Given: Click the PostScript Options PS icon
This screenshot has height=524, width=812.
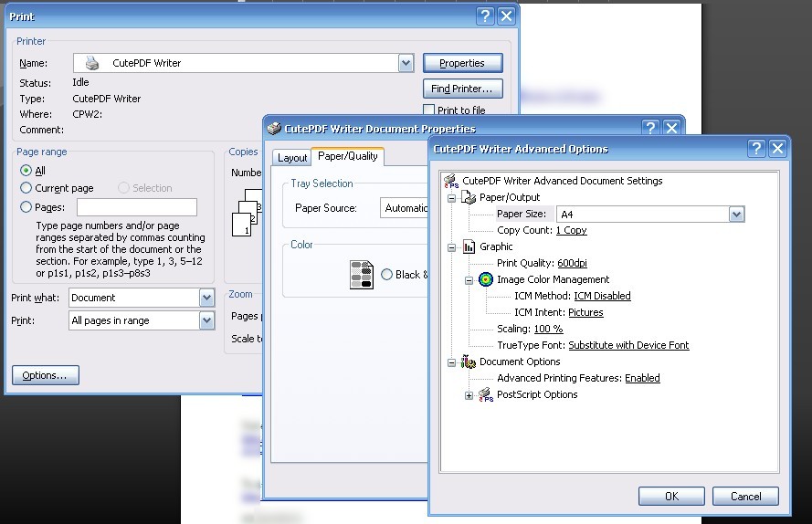Looking at the screenshot, I should point(486,394).
